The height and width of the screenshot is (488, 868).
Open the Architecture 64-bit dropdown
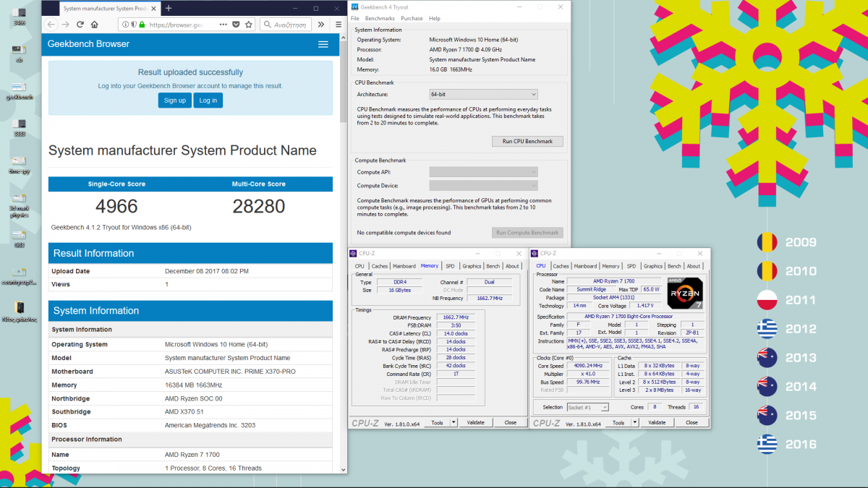click(x=483, y=94)
